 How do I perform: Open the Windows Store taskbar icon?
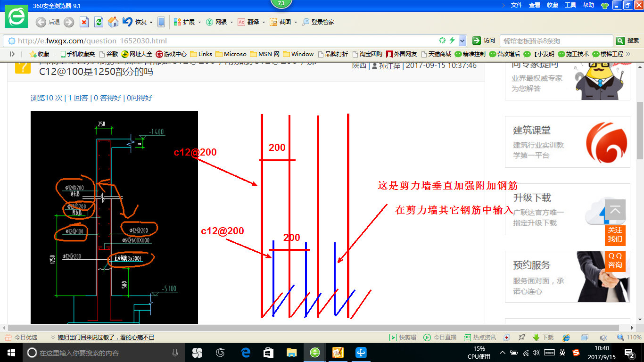pyautogui.click(x=268, y=352)
